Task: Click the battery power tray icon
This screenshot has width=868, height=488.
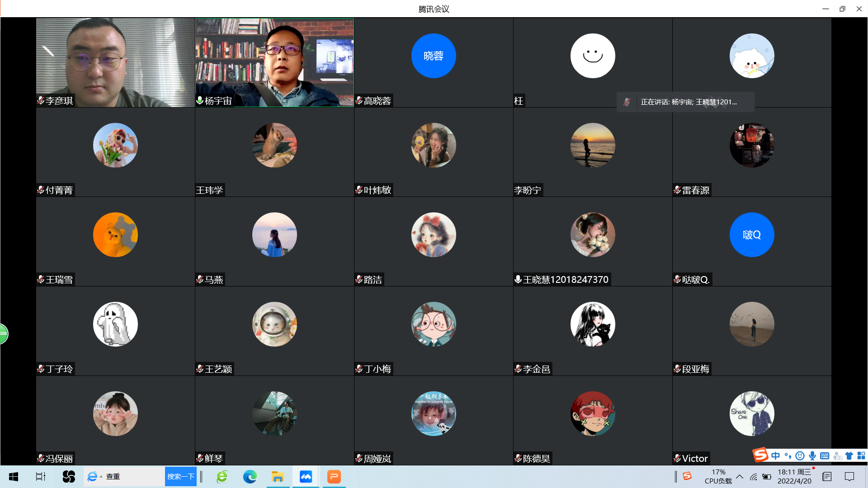Action: click(767, 477)
